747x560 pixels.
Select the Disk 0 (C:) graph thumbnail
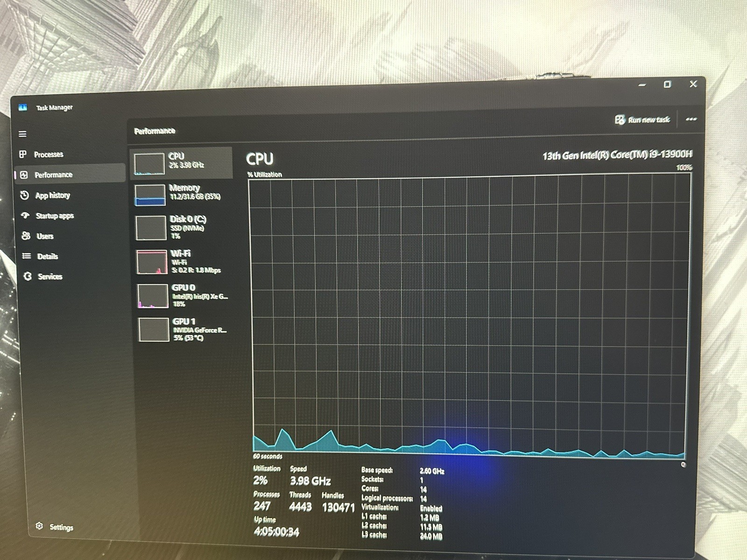tap(151, 227)
